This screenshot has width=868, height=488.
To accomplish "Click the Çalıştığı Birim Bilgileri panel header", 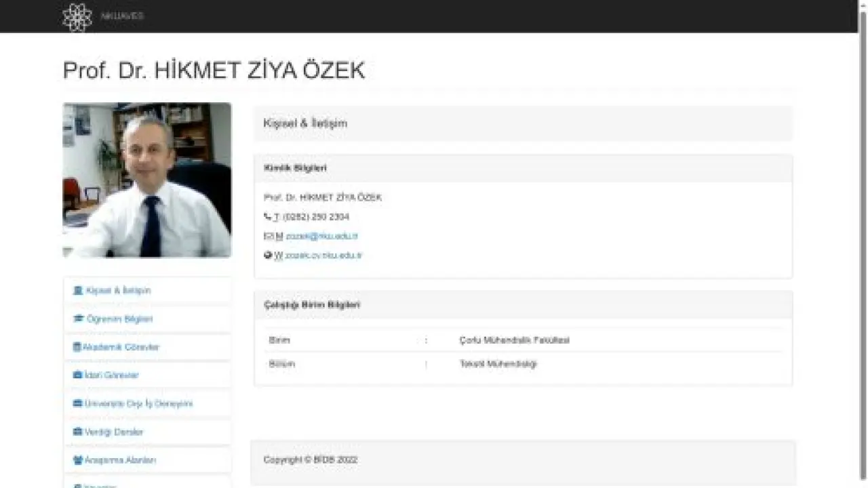I will (523, 305).
